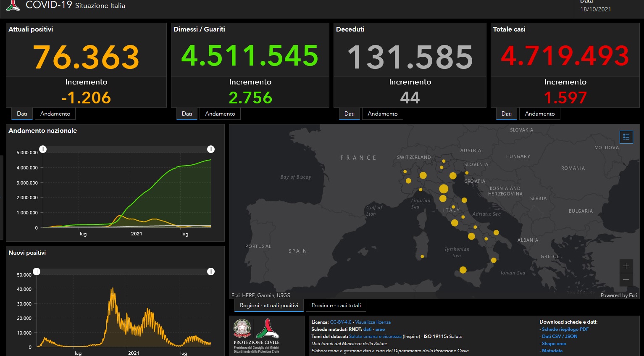Image resolution: width=644 pixels, height=356 pixels.
Task: Switch Attuali positivi to Andamento tab
Action: (55, 114)
